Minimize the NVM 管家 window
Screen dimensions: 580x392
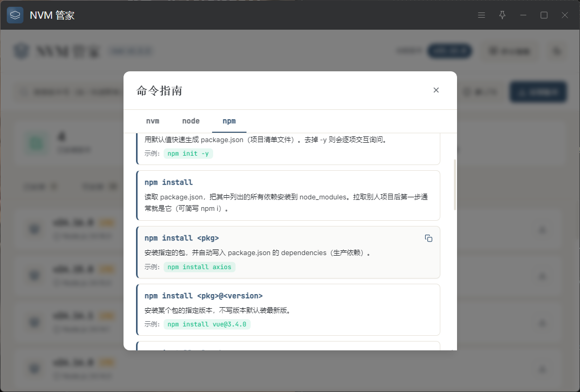coord(523,15)
